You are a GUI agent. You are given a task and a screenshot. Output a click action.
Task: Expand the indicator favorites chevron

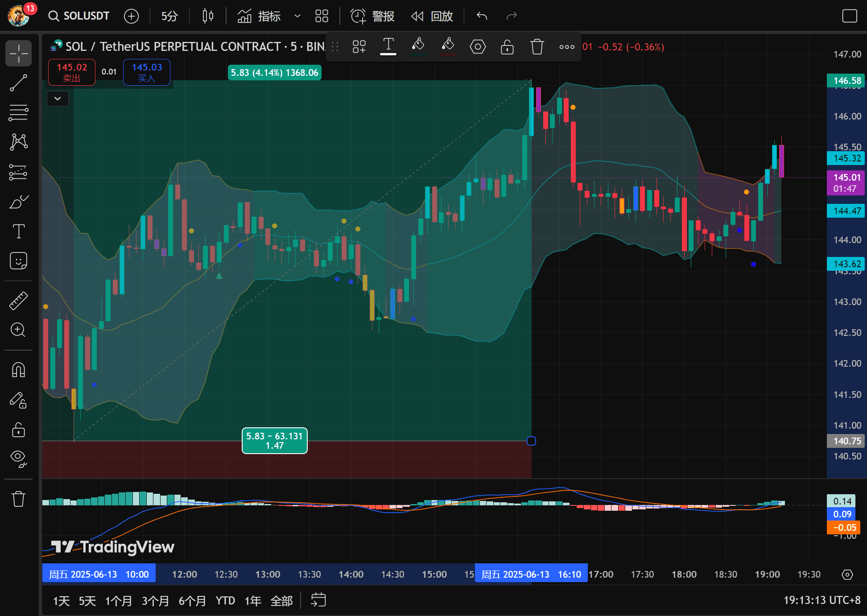point(297,16)
